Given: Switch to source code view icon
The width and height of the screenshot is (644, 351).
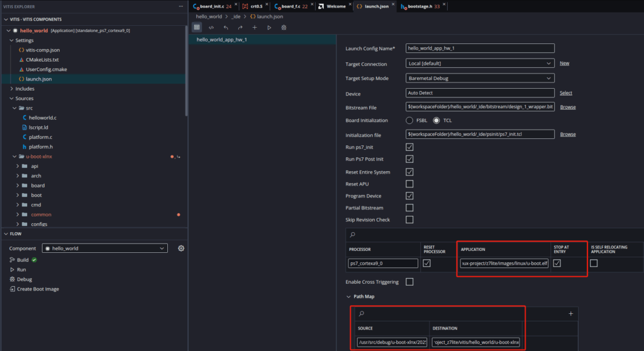Looking at the screenshot, I should tap(211, 28).
